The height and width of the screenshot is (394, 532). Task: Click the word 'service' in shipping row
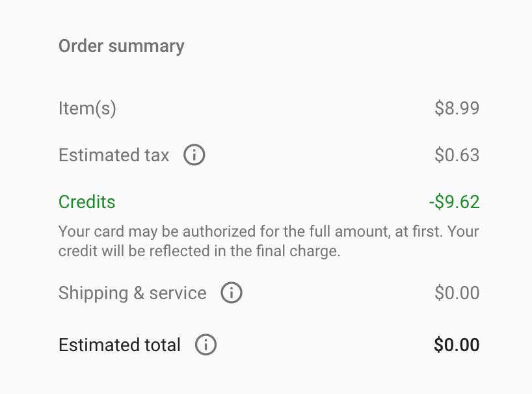[178, 293]
